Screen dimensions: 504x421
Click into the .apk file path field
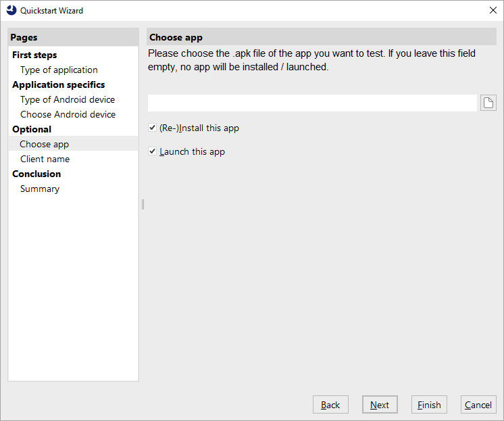[x=312, y=103]
